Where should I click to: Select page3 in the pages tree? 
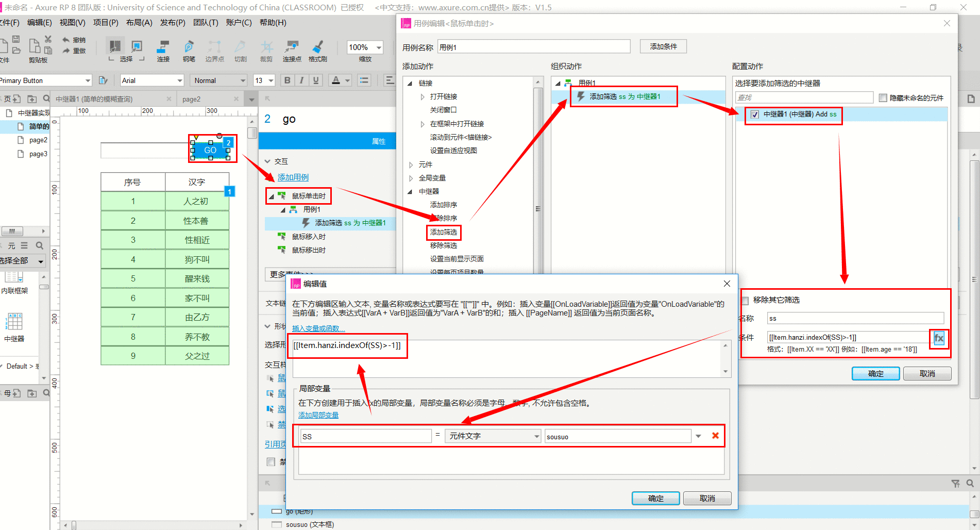click(x=38, y=154)
